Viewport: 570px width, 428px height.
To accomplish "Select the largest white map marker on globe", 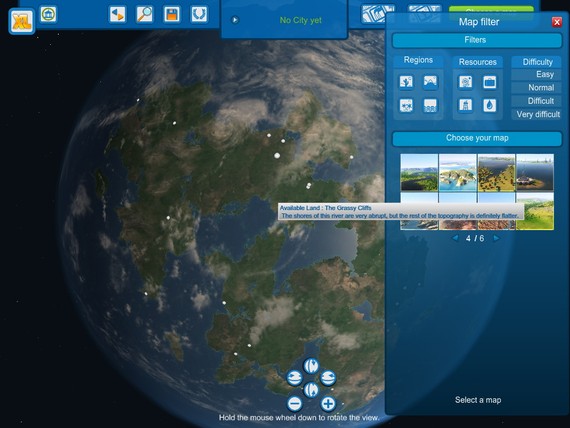I will pos(277,156).
